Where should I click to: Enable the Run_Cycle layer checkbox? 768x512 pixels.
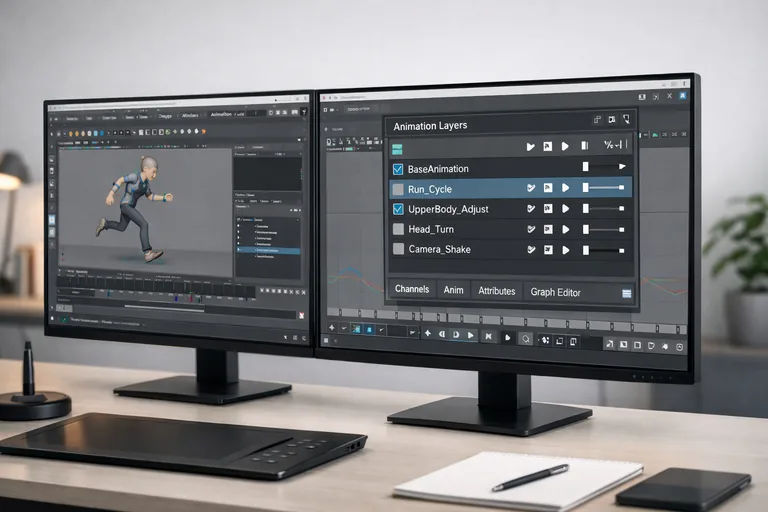coord(398,188)
